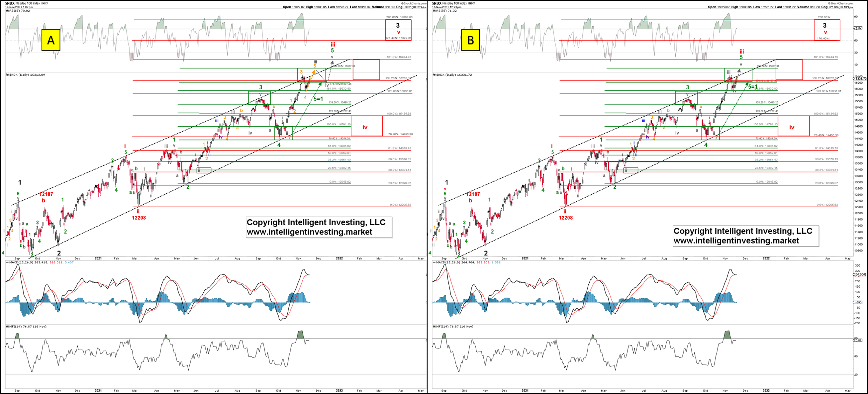Click the Chg +3.32 (+0.02%) value
This screenshot has height=394, width=868.
click(x=410, y=7)
